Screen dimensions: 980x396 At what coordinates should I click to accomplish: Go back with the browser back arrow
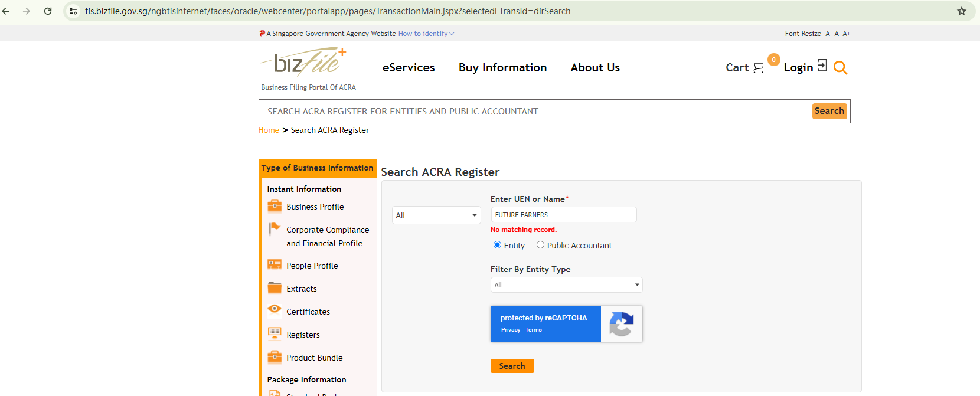pyautogui.click(x=6, y=11)
